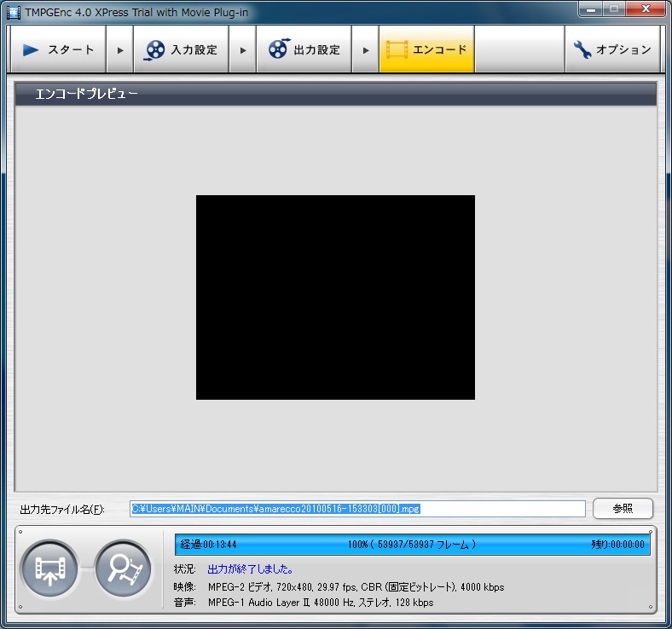Image resolution: width=672 pixels, height=629 pixels.
Task: Click the output file name field
Action: [x=357, y=509]
